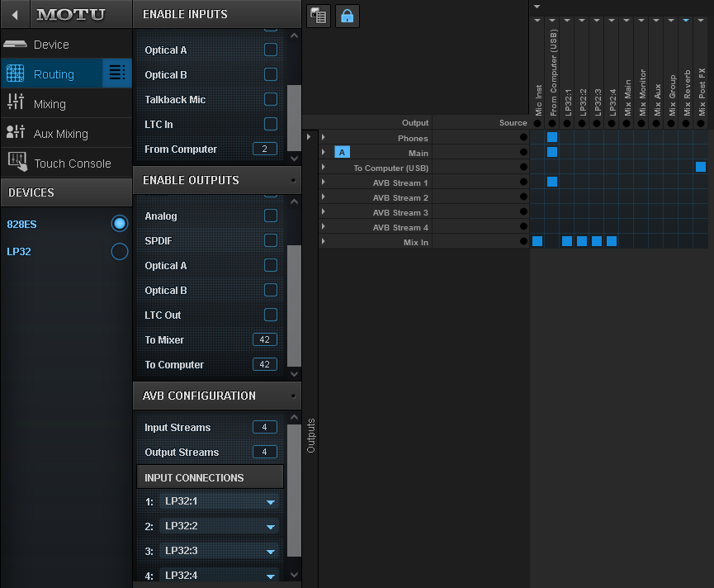Click the back arrow beside MOTU logo
The image size is (714, 588).
[x=15, y=15]
